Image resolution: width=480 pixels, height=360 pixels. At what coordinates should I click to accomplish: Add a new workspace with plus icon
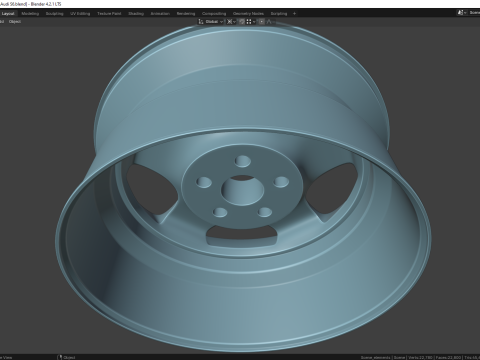point(294,14)
